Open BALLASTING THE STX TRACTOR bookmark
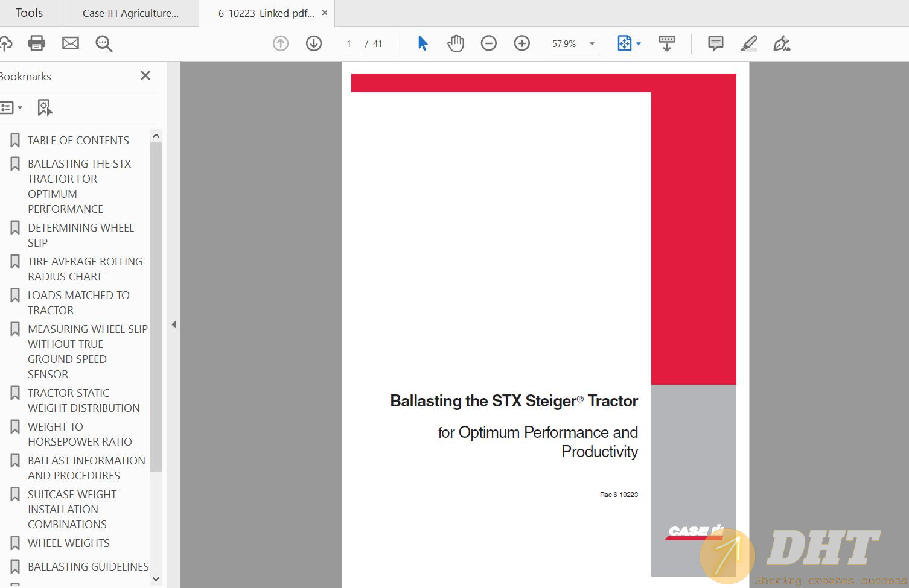Image resolution: width=909 pixels, height=588 pixels. 79,186
